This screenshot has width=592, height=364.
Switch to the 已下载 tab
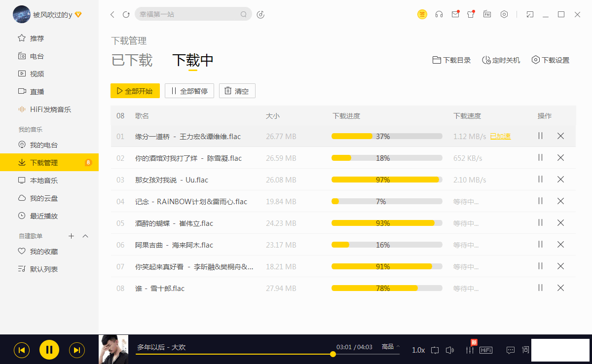pyautogui.click(x=132, y=60)
